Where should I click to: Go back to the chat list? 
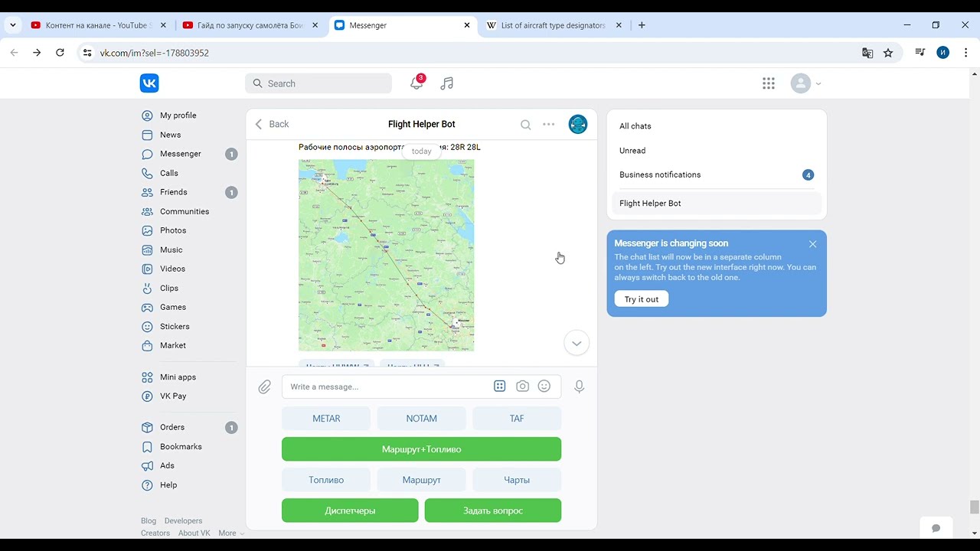pyautogui.click(x=272, y=124)
